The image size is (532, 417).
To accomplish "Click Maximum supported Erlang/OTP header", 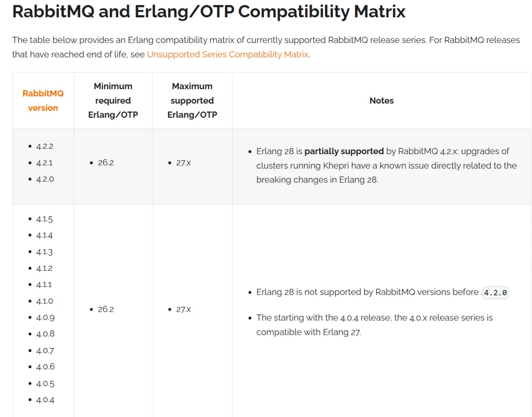I will [192, 100].
